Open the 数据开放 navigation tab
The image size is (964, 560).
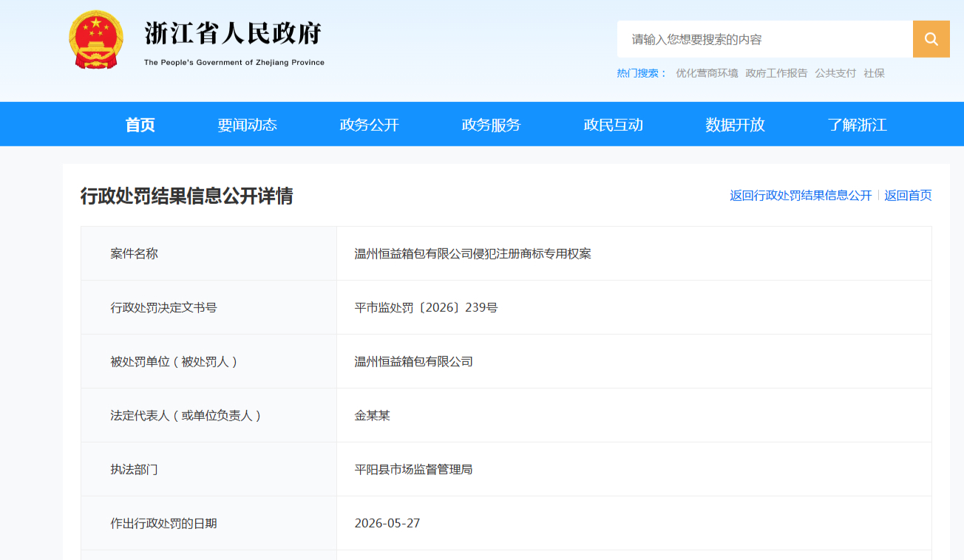coord(735,125)
